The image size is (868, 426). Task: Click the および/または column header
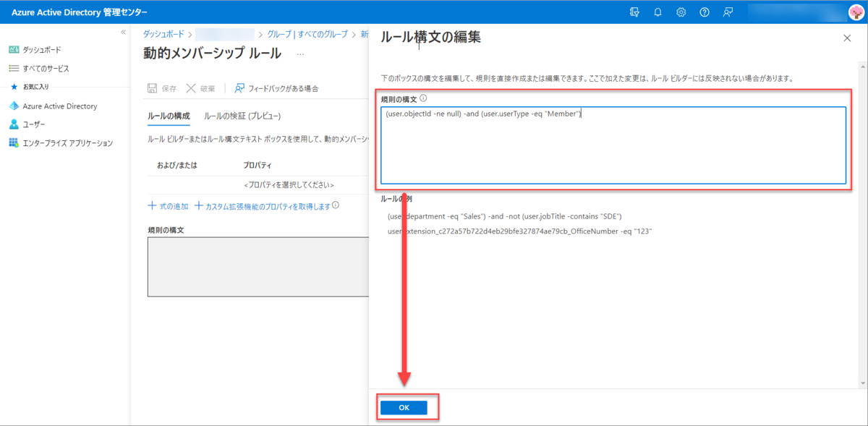tap(177, 165)
